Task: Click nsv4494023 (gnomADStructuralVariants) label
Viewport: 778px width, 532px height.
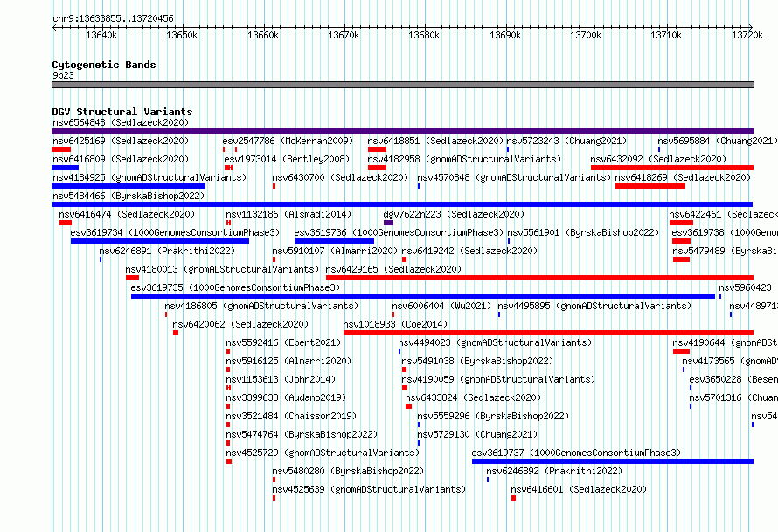Action: coord(495,342)
